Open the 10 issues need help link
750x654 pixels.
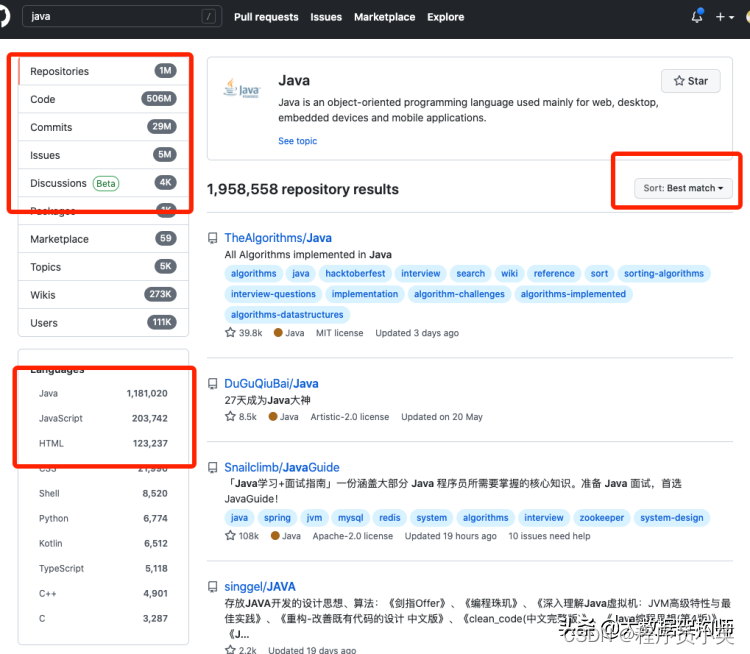click(549, 536)
